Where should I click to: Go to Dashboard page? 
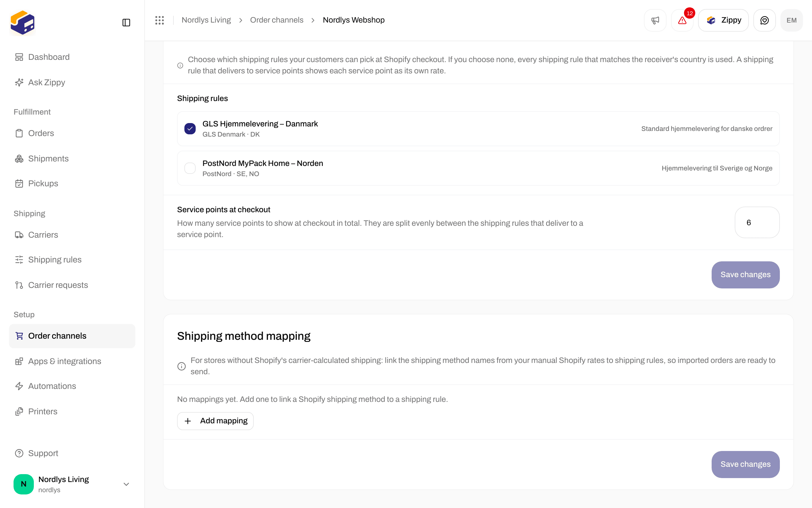[x=72, y=57]
